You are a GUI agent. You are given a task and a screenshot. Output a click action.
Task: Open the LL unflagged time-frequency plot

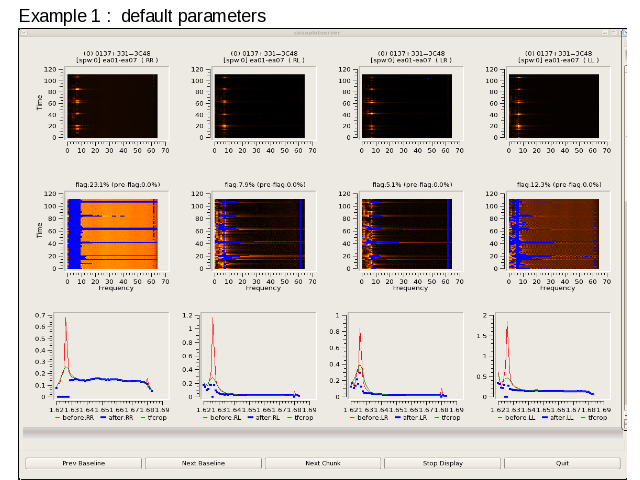click(554, 106)
